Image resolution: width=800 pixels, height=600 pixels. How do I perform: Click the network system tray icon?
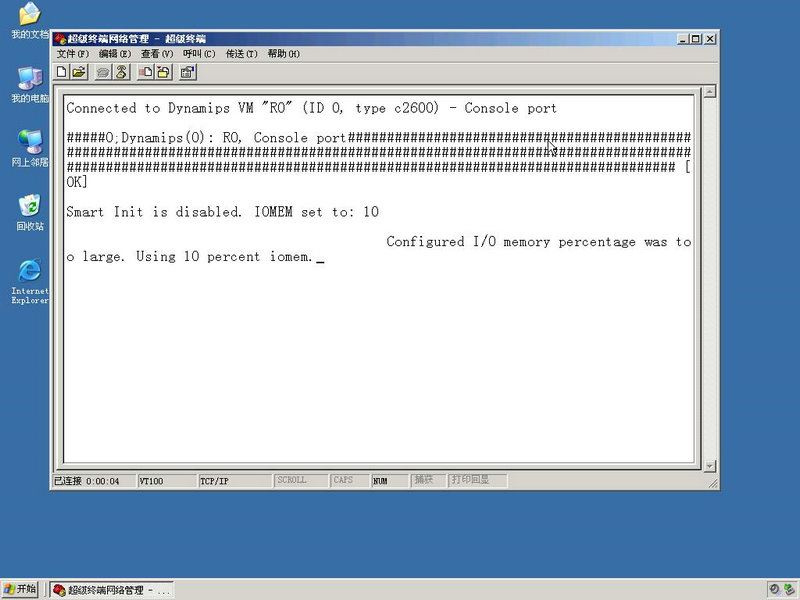tap(789, 589)
